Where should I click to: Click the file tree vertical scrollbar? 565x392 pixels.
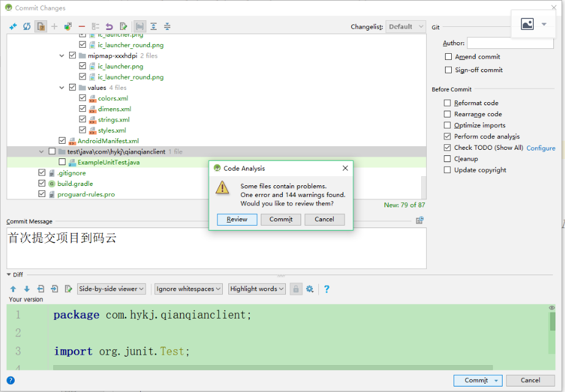pos(424,187)
